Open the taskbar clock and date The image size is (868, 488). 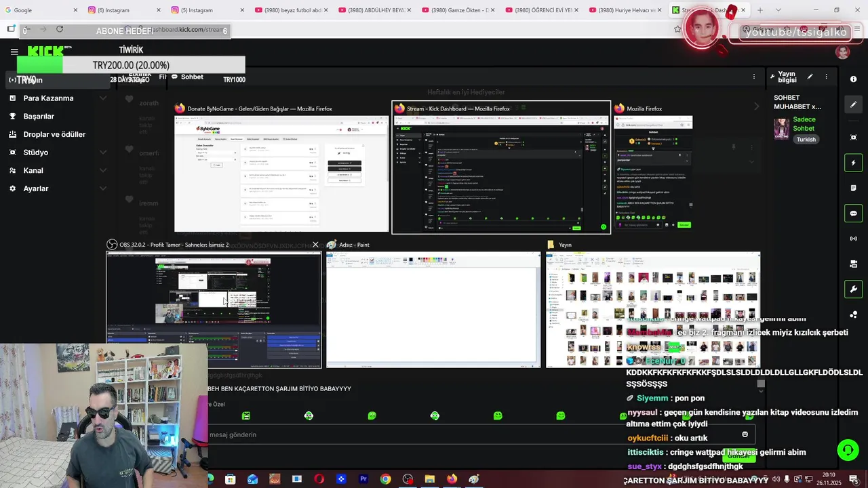(x=829, y=479)
